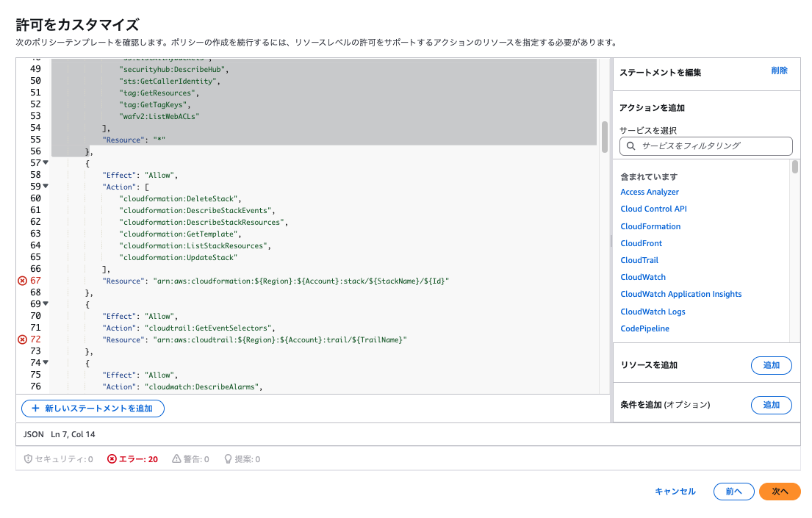This screenshot has width=812, height=518.
Task: Go back with the 前へ button
Action: (733, 492)
